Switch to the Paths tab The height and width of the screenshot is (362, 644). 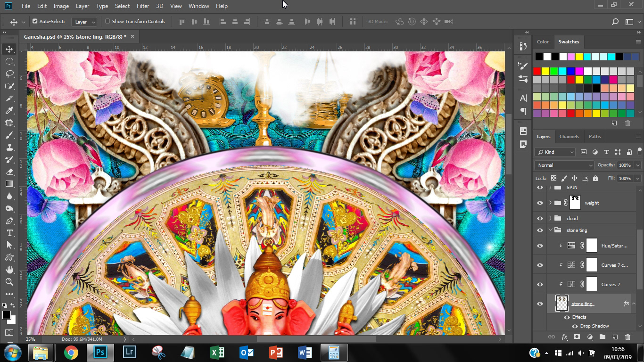pyautogui.click(x=594, y=137)
